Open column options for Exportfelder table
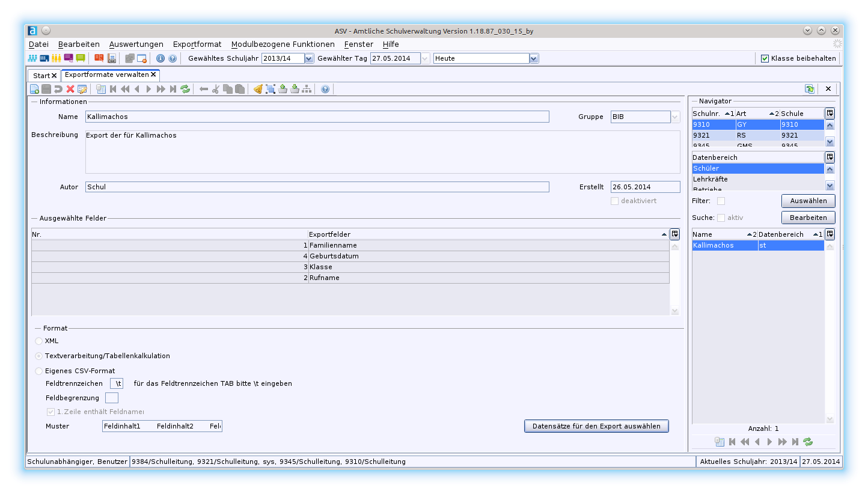Screen dimensions: 868x494 coord(674,234)
